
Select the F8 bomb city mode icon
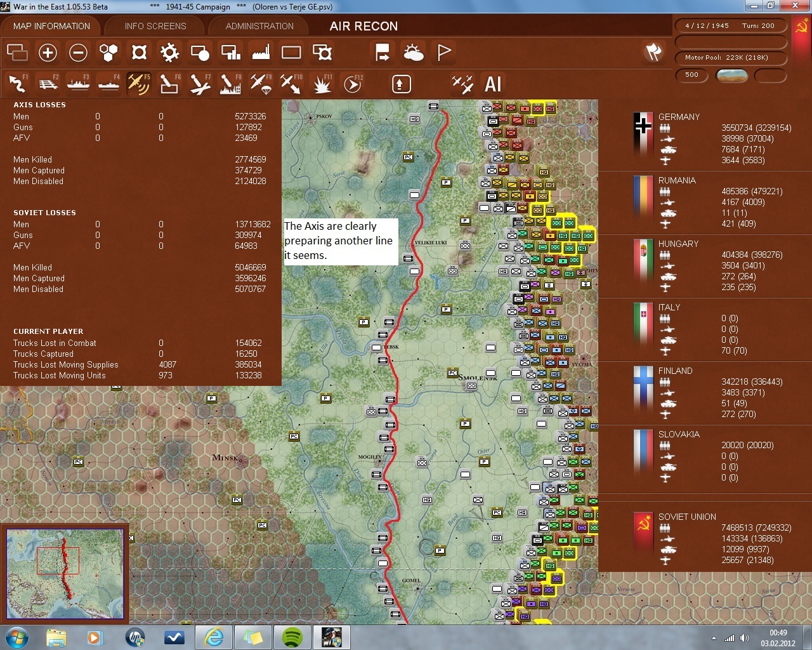(230, 84)
